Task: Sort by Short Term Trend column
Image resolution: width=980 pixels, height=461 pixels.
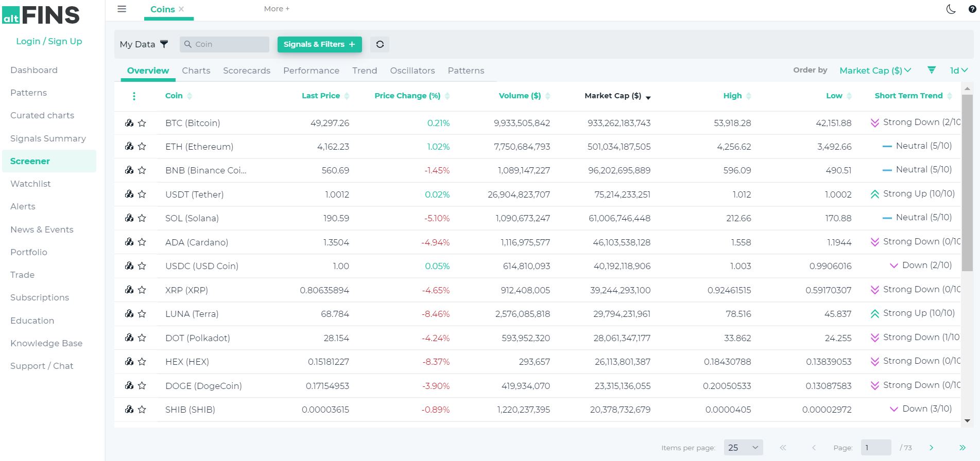Action: 913,96
